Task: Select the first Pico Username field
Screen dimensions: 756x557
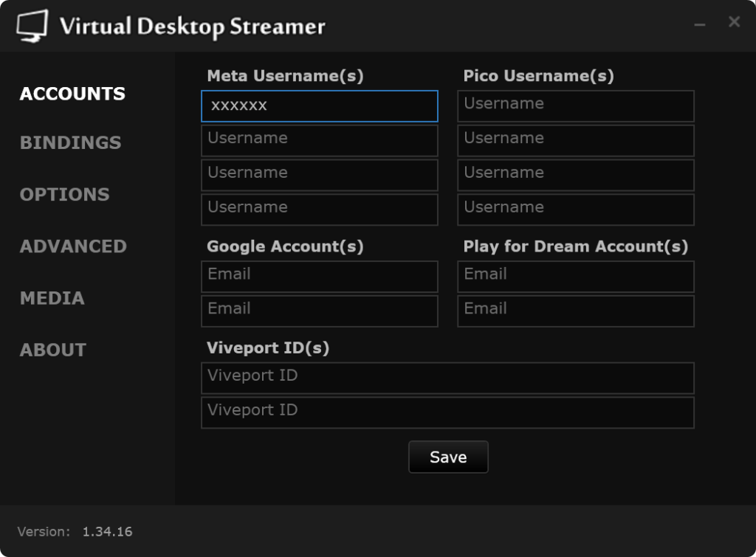Action: pos(575,106)
